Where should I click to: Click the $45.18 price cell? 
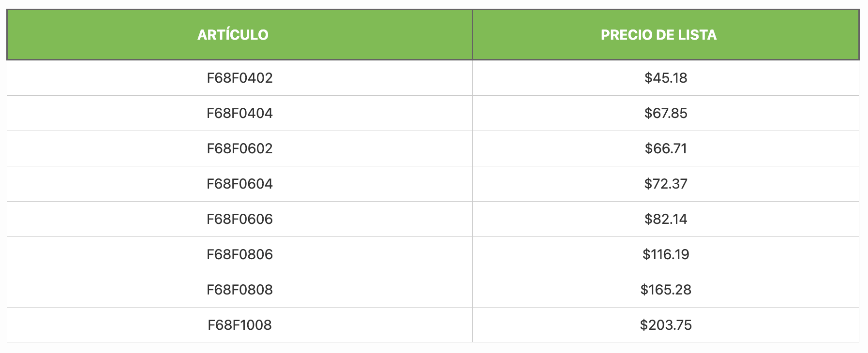click(x=666, y=78)
